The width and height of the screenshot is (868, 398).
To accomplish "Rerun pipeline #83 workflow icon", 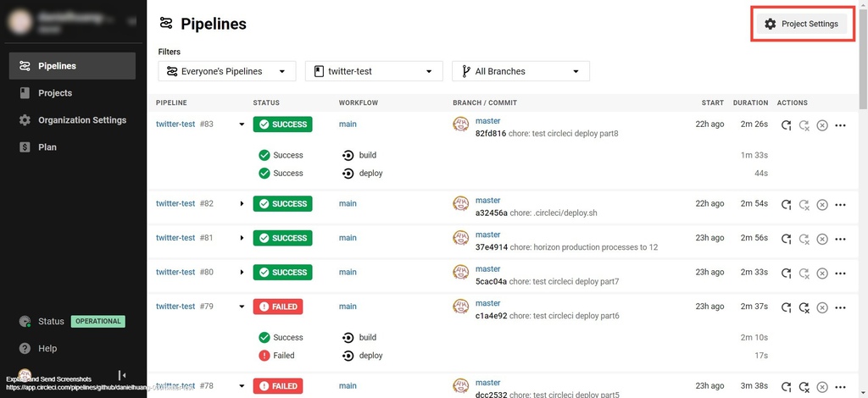I will click(x=787, y=125).
